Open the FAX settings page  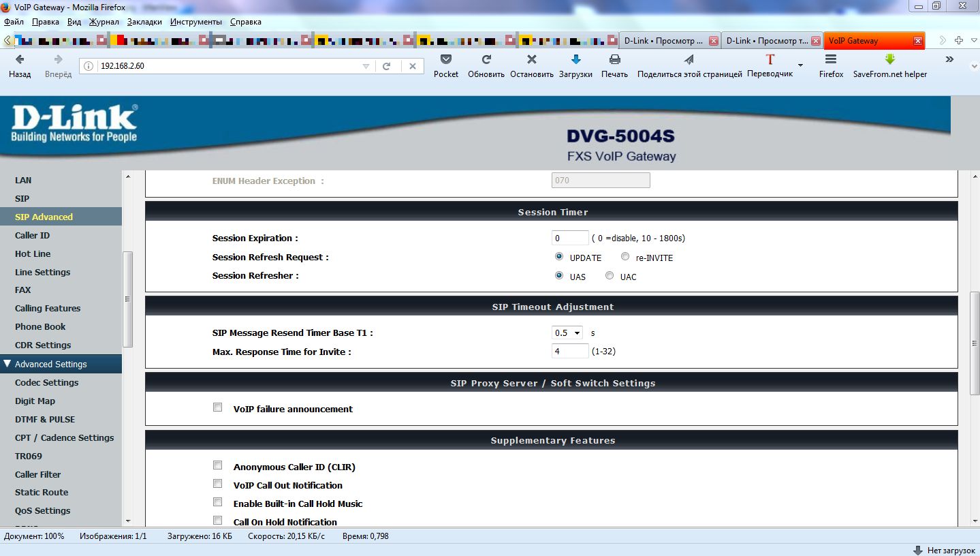(x=23, y=290)
